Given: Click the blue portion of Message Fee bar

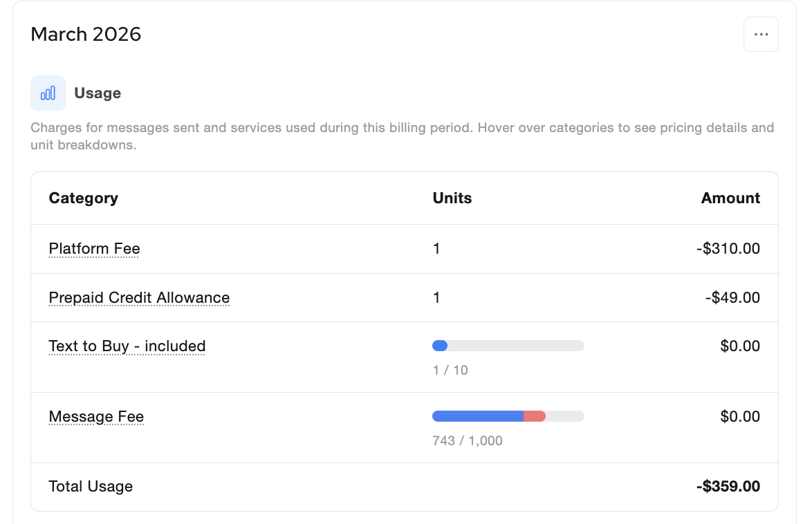Looking at the screenshot, I should click(x=477, y=416).
